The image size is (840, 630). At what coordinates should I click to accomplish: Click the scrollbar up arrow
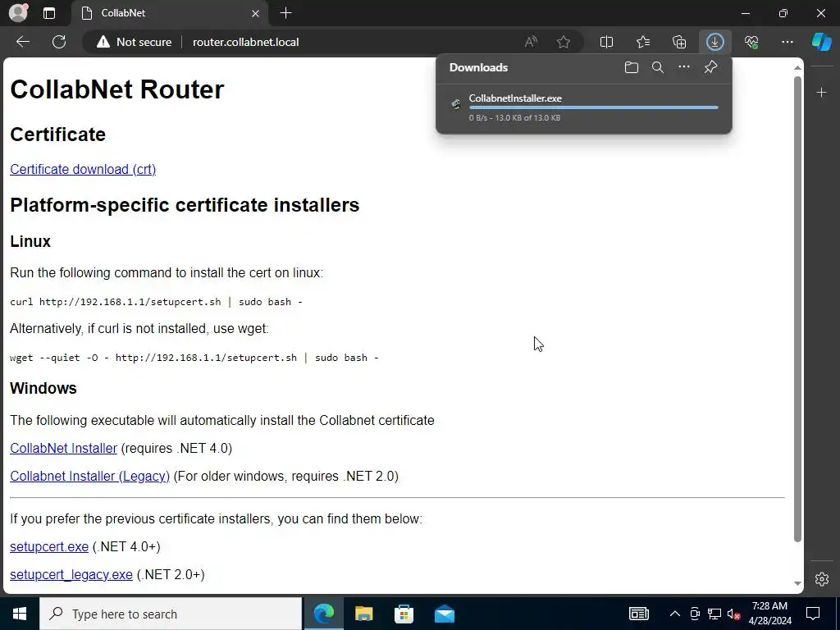tap(797, 67)
